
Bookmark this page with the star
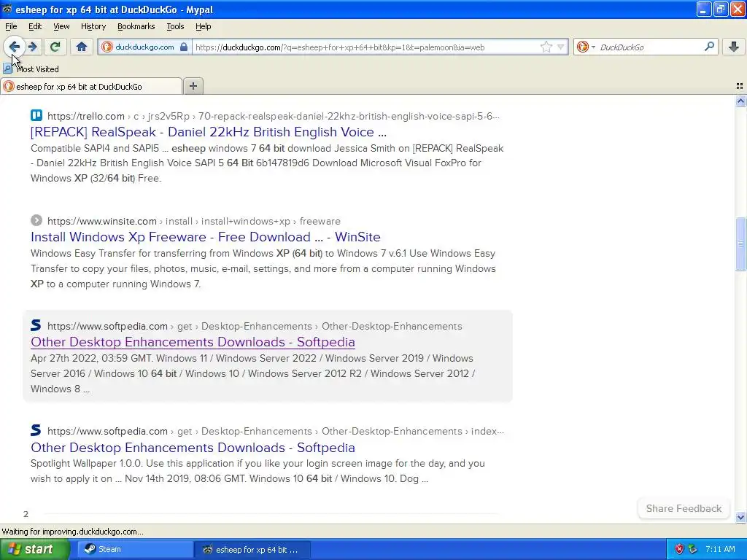click(x=546, y=47)
